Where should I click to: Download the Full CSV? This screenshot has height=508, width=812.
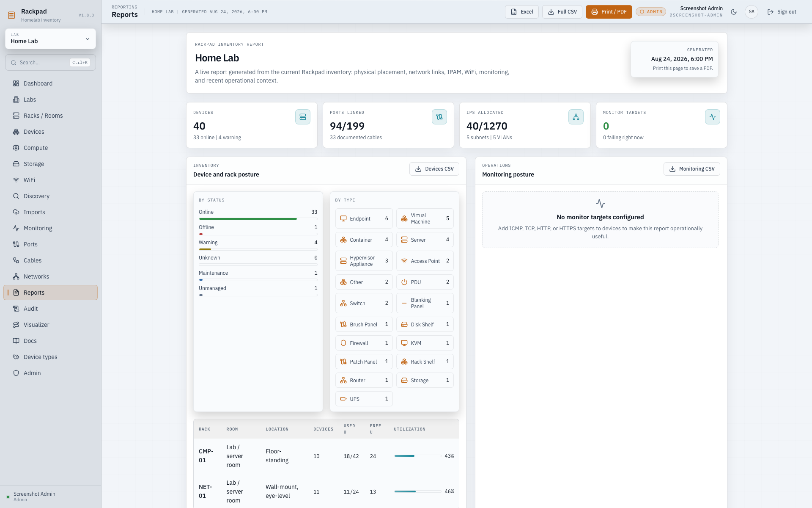(562, 12)
